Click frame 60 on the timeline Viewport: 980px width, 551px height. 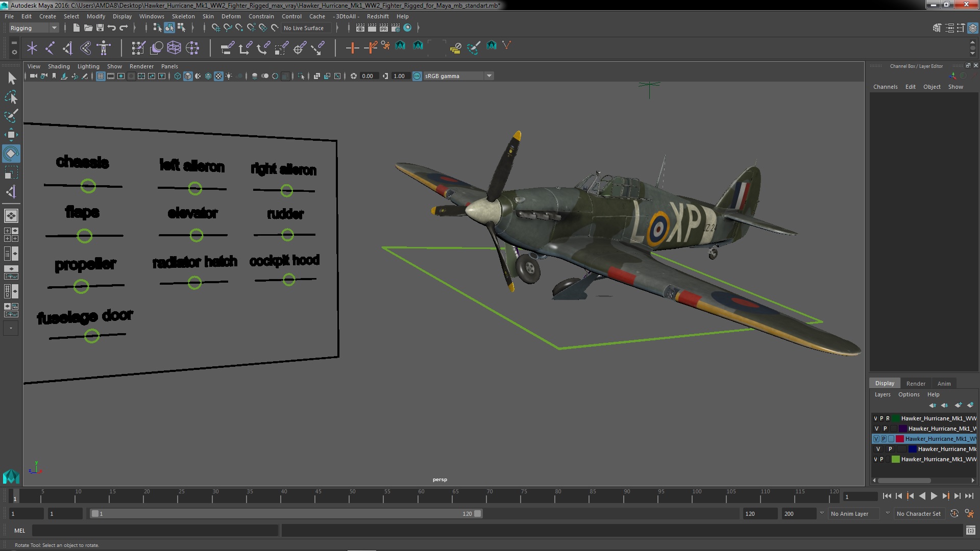click(421, 496)
